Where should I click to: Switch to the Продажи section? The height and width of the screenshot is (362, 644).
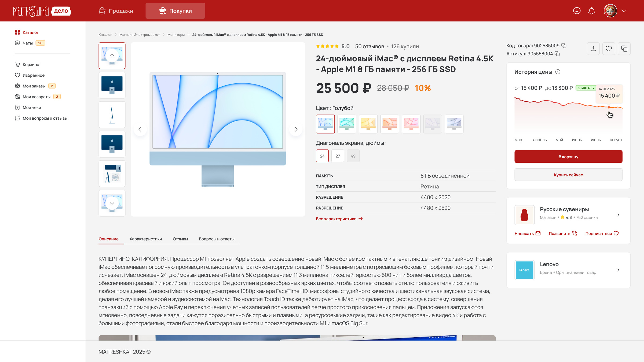(x=116, y=11)
